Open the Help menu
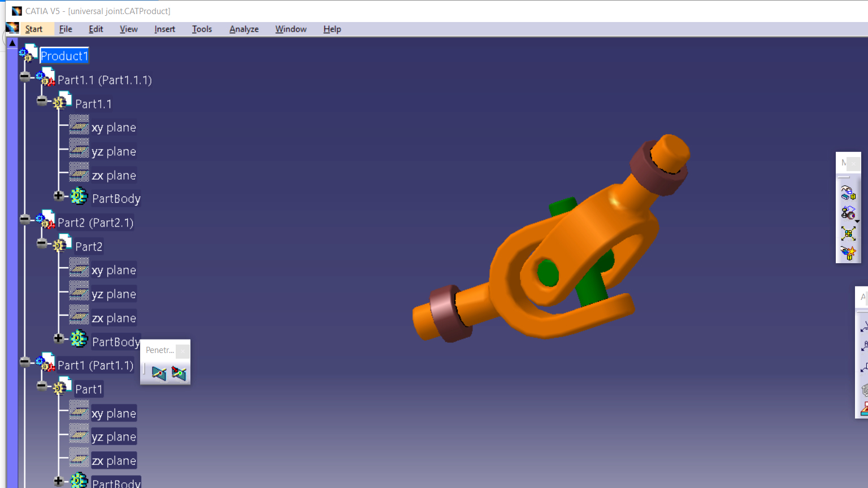Image resolution: width=868 pixels, height=488 pixels. click(x=332, y=29)
